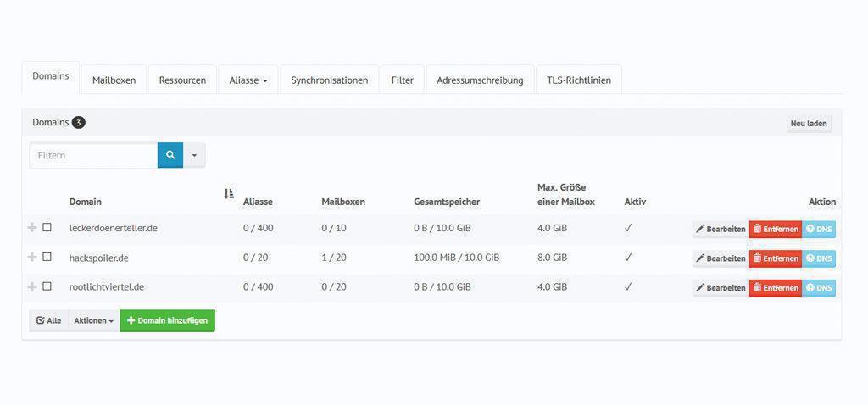This screenshot has width=868, height=405.
Task: Select the hackspoiler.de row checkbox
Action: 47,258
